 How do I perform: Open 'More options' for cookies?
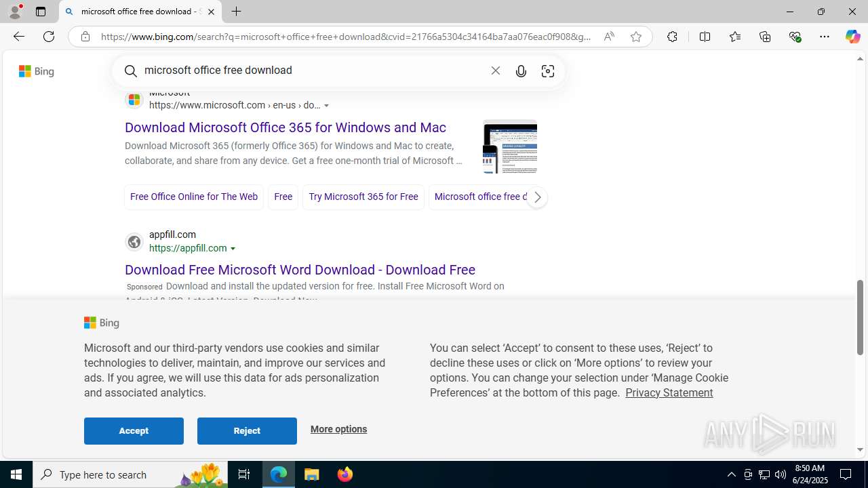338,429
